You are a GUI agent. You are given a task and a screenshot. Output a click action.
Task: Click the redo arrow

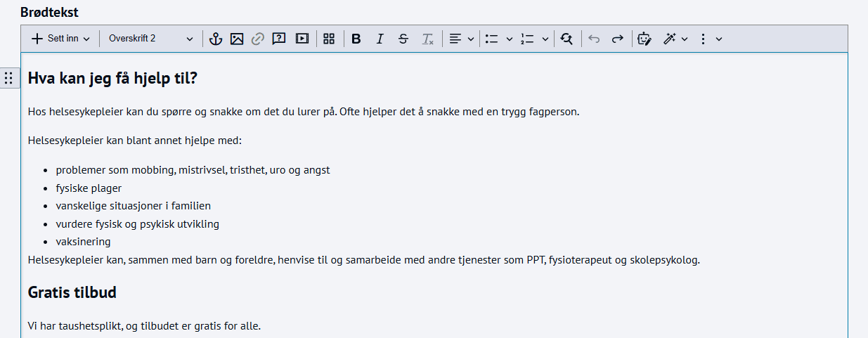[x=617, y=39]
